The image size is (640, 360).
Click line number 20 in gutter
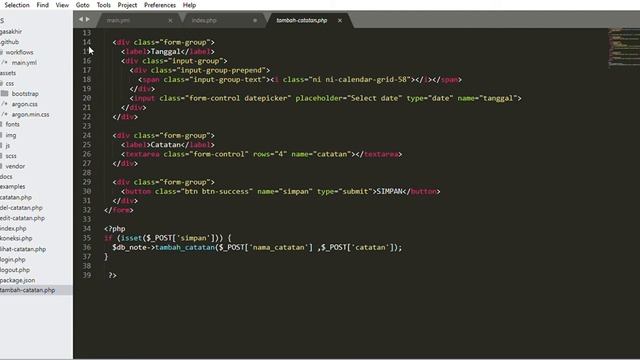pyautogui.click(x=87, y=98)
